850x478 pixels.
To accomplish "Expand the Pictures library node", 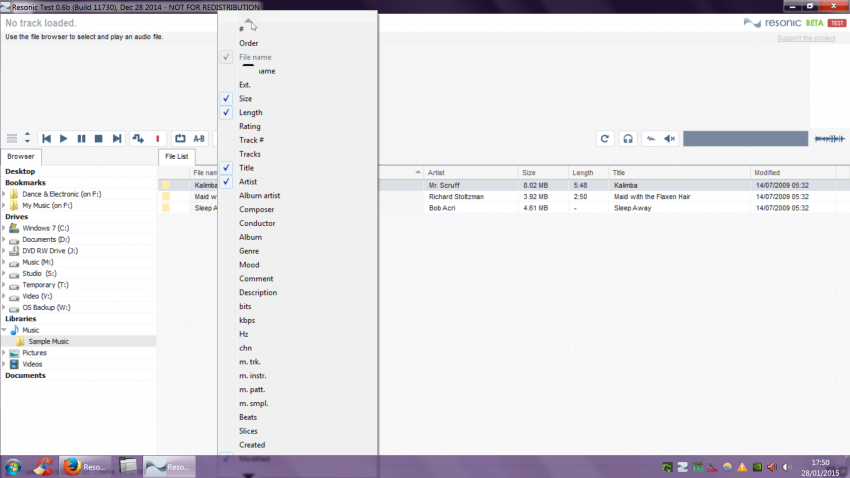I will [x=4, y=353].
